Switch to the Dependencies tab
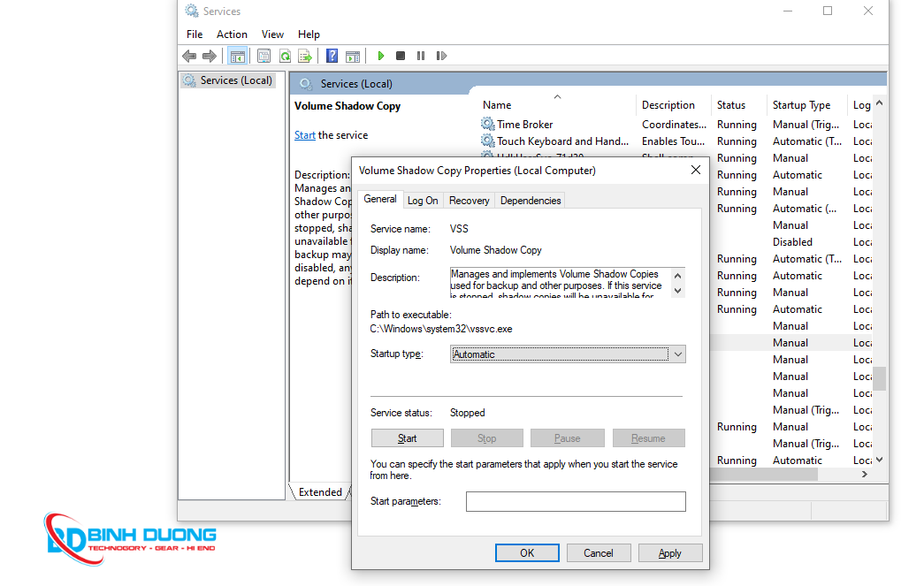Viewport: 924px width, 586px height. [x=530, y=200]
